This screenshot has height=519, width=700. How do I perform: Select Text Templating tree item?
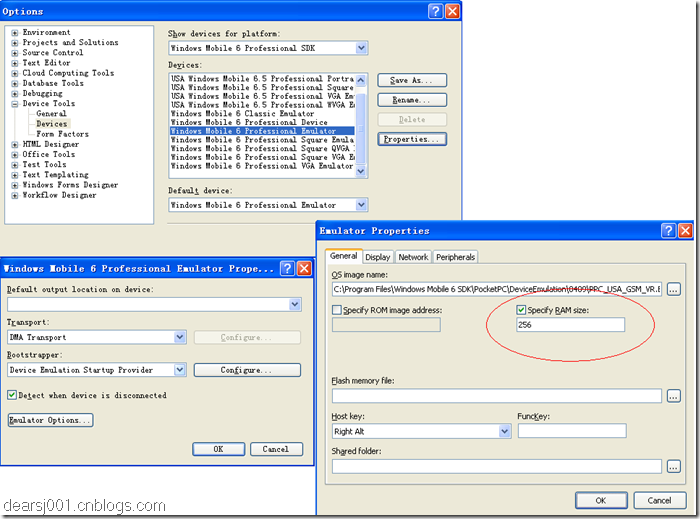click(x=55, y=174)
